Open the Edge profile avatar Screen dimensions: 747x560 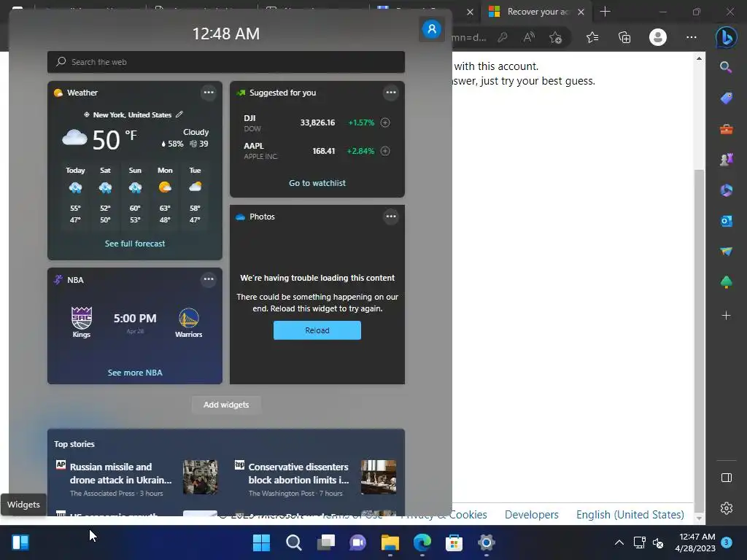pos(658,37)
